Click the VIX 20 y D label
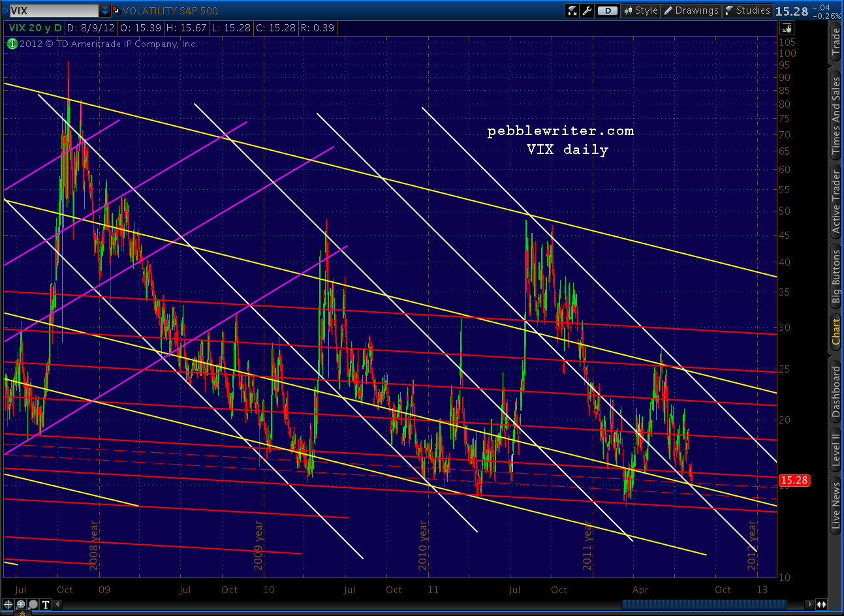This screenshot has width=844, height=616. 35,28
